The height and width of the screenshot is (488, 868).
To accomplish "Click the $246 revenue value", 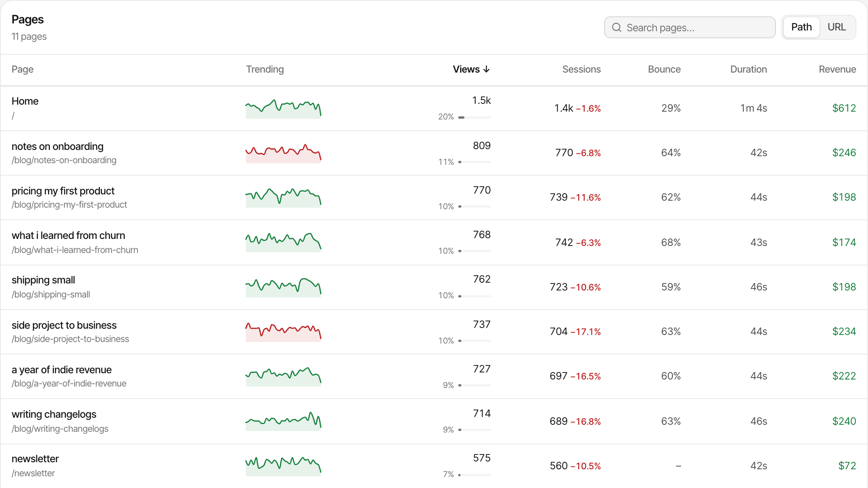I will tap(844, 153).
